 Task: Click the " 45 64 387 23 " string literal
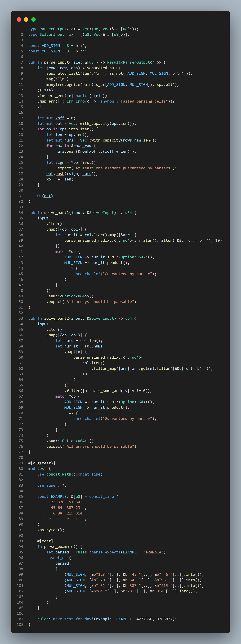[65, 508]
